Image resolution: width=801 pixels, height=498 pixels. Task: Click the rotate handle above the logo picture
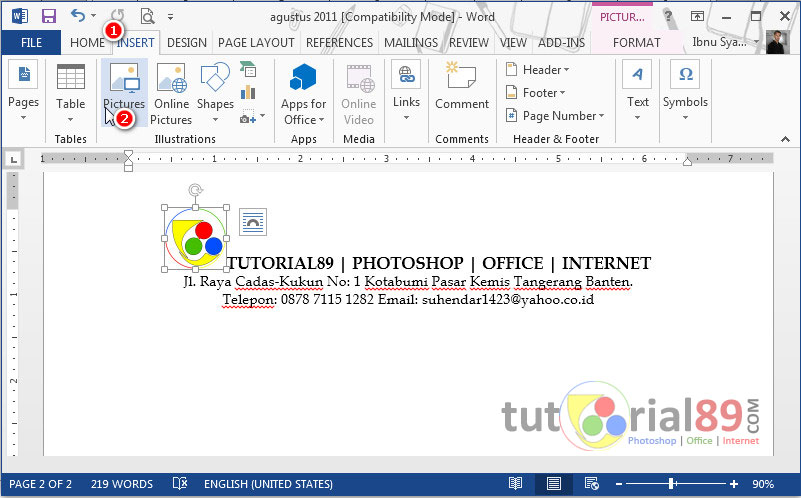195,191
